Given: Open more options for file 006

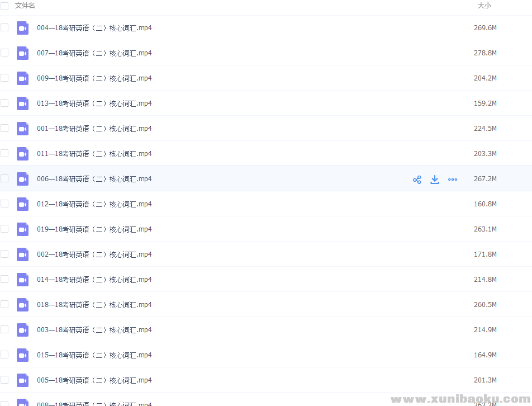Looking at the screenshot, I should point(453,180).
